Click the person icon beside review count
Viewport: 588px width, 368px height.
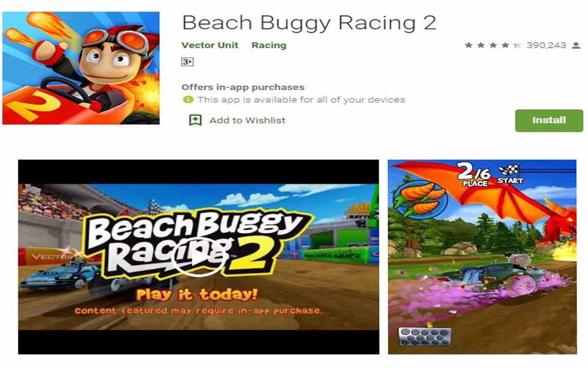coord(576,45)
